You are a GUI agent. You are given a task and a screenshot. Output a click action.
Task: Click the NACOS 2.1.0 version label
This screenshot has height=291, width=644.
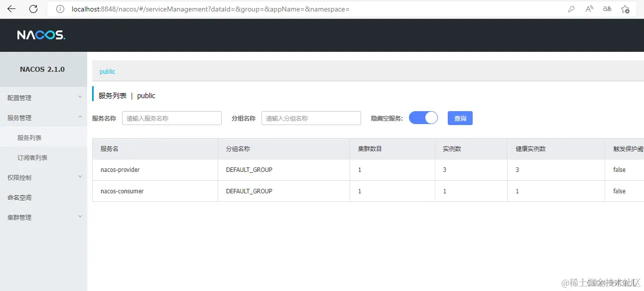[42, 69]
